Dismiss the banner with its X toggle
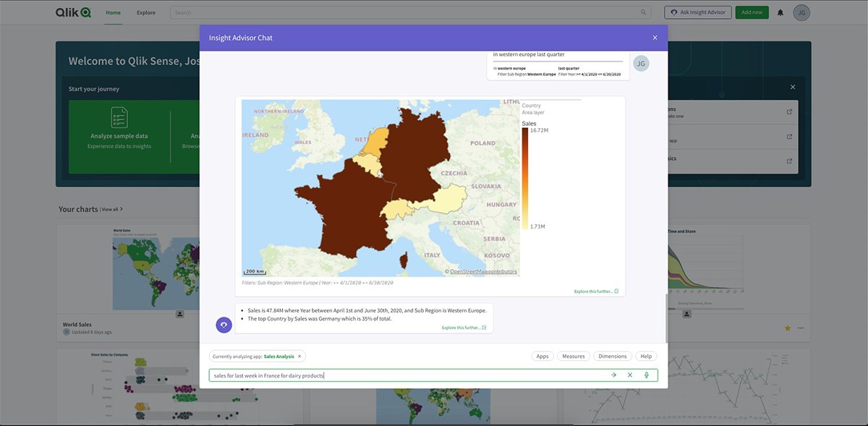Image resolution: width=868 pixels, height=426 pixels. 792,86
